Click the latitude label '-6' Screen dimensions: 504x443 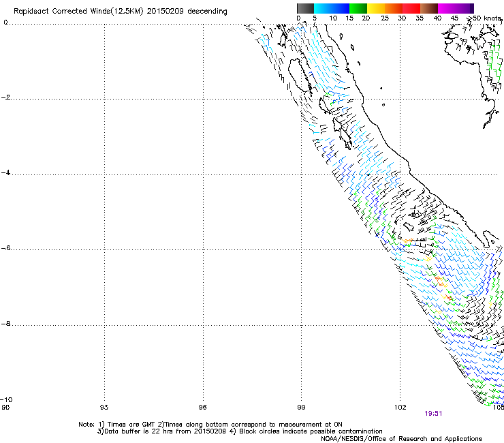click(x=5, y=248)
